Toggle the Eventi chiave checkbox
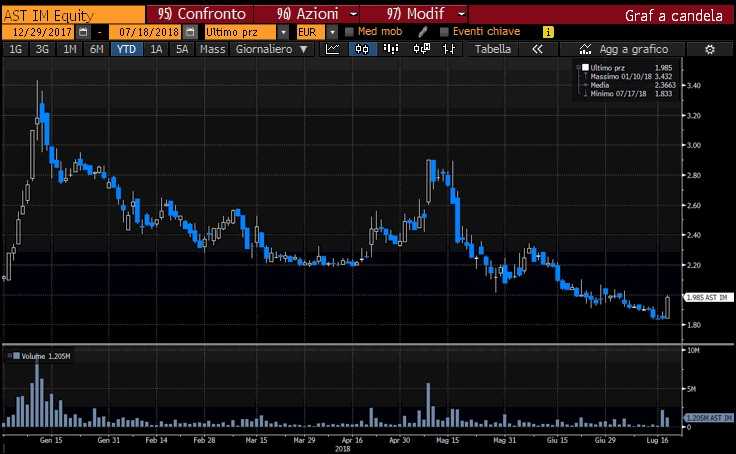The width and height of the screenshot is (736, 454). (444, 32)
